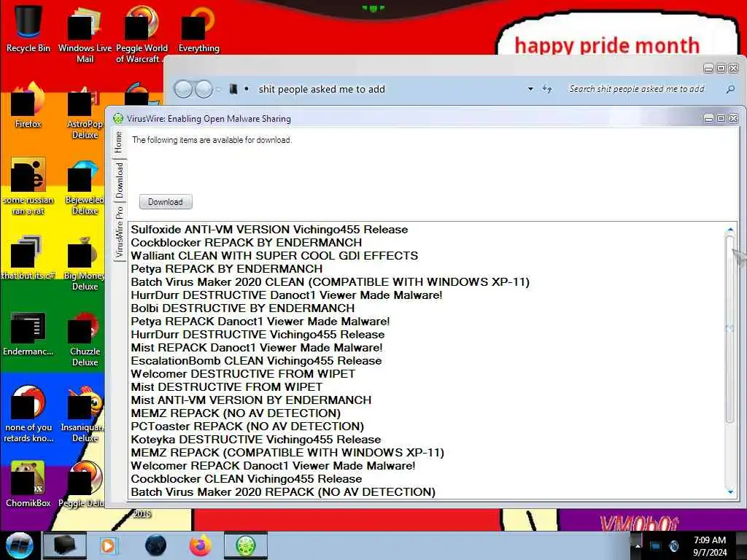The image size is (747, 560).
Task: Click the Explorer search magnifier icon
Action: coord(730,89)
